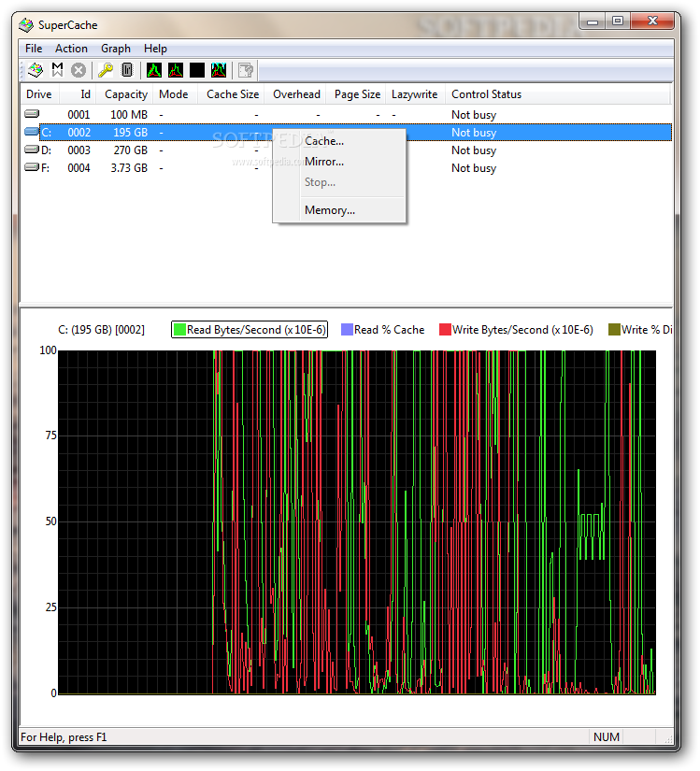Click the graph title C: (195 GB) [0002]
Viewport: 700px width, 771px height.
pos(101,330)
